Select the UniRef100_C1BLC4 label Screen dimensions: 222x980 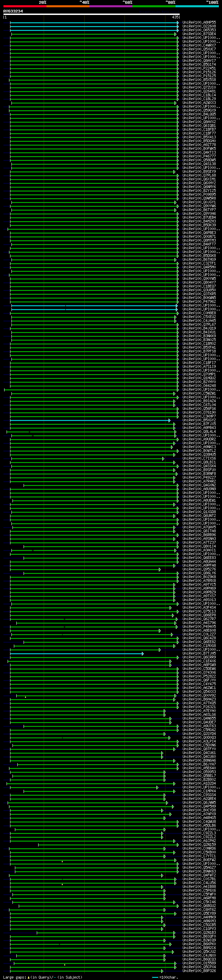[199, 95]
